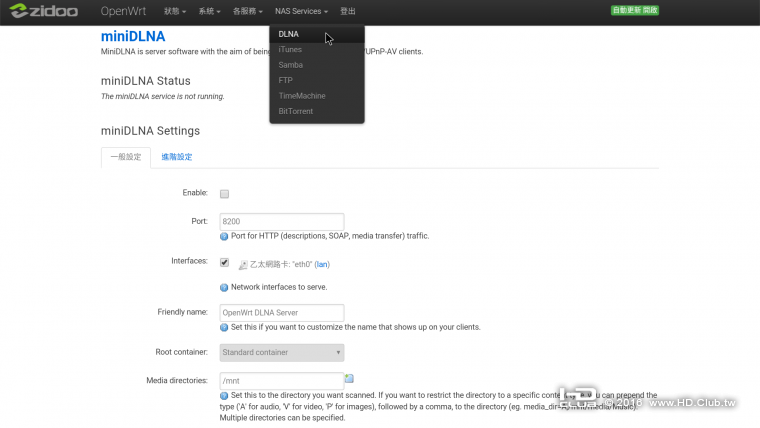Click the Port help info icon
This screenshot has height=428, width=760.
[224, 237]
